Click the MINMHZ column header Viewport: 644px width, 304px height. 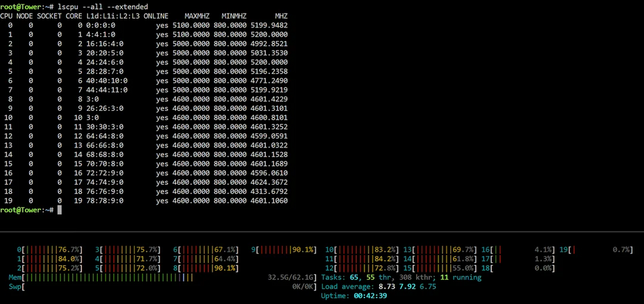(234, 16)
